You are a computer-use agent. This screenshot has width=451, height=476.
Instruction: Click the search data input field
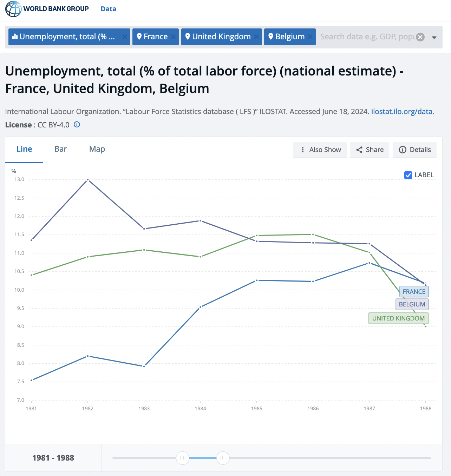tap(367, 37)
